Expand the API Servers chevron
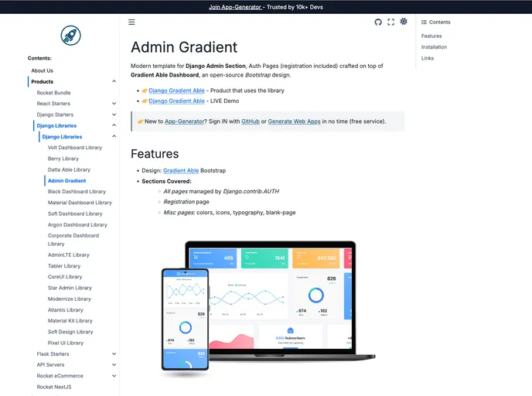The width and height of the screenshot is (532, 396). click(114, 365)
